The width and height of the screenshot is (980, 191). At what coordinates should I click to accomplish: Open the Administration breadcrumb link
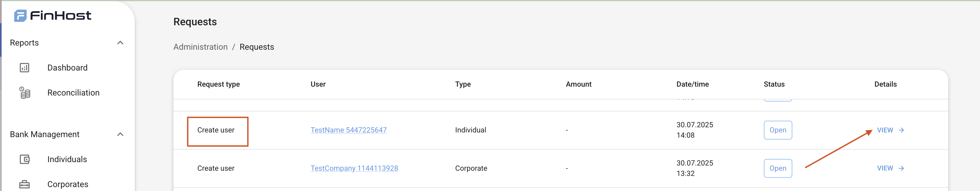200,47
